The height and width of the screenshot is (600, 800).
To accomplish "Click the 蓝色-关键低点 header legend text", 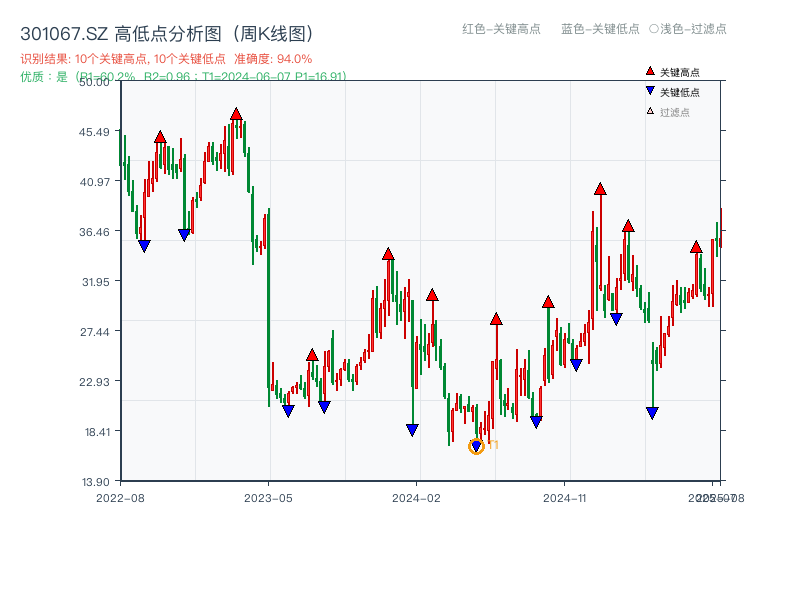I will click(600, 29).
